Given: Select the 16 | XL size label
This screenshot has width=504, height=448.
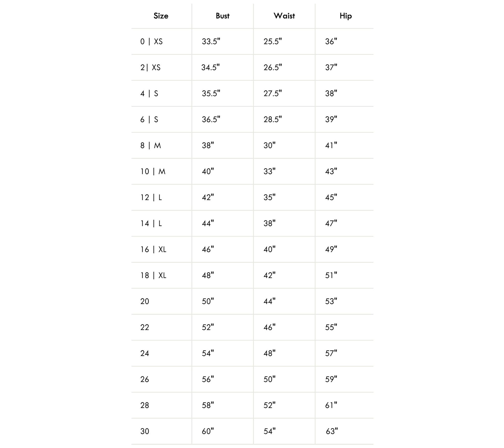Looking at the screenshot, I should point(153,249).
